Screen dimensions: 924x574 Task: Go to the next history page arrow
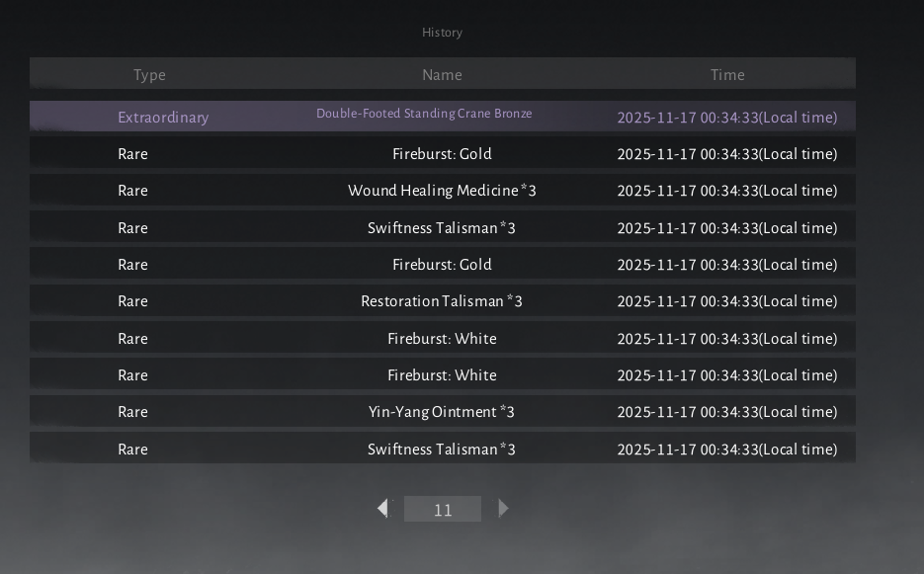tap(503, 509)
